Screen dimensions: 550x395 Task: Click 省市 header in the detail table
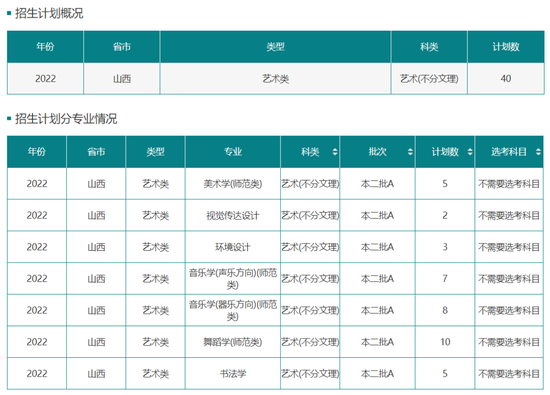click(96, 152)
